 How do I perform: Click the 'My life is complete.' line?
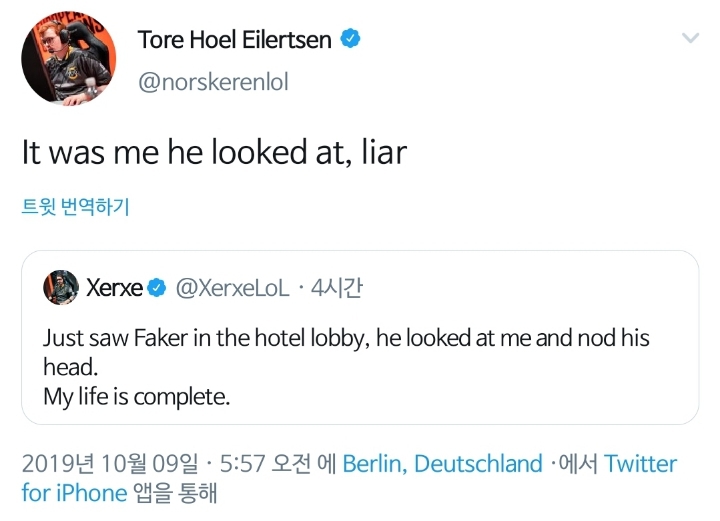tap(137, 396)
